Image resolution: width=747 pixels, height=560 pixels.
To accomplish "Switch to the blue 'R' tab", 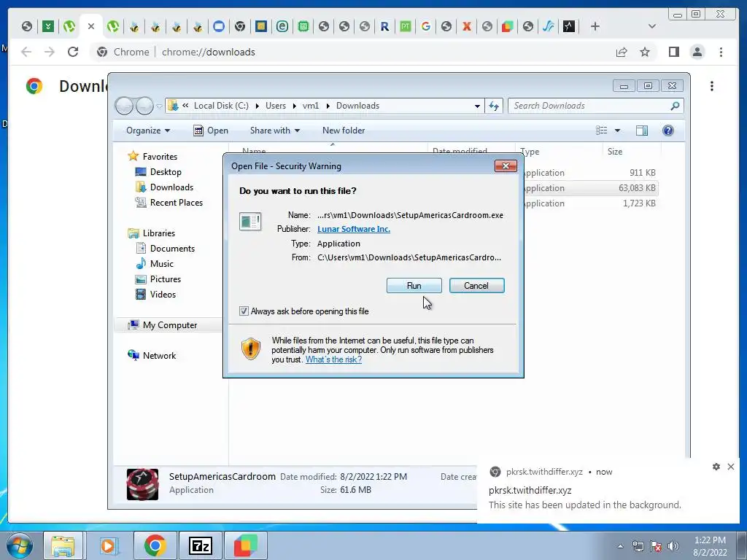I will coord(384,27).
